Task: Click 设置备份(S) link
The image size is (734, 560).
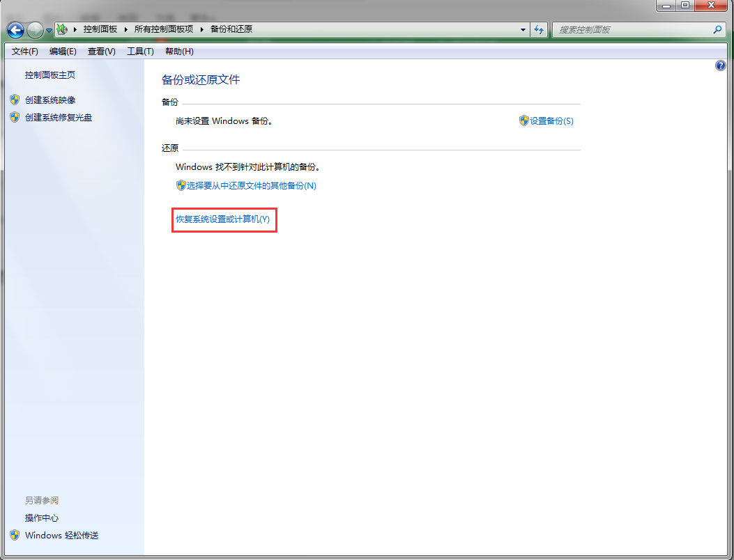Action: tap(551, 120)
